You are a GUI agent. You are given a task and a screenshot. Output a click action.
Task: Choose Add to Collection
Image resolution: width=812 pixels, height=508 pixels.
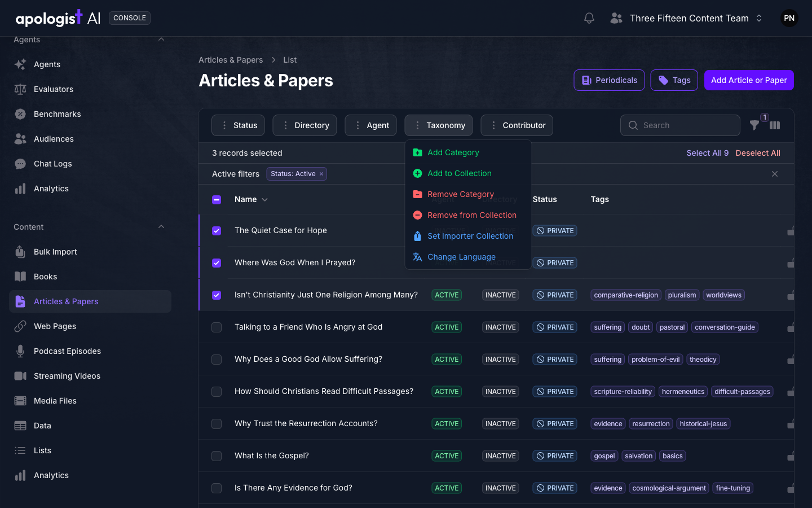click(468, 173)
